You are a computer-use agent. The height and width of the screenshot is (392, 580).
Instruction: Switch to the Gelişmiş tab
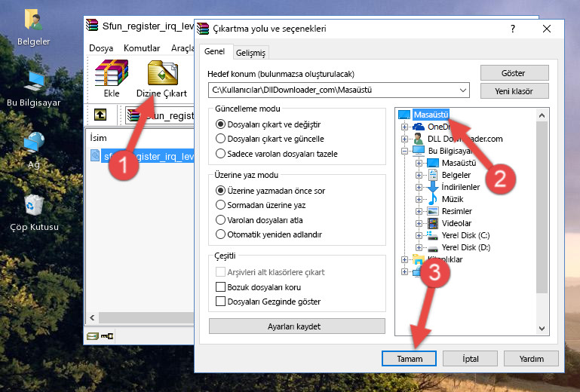click(x=250, y=53)
